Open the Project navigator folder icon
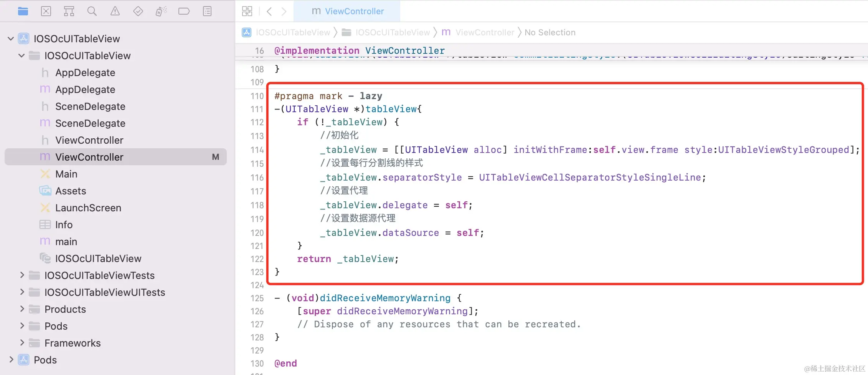 (x=23, y=11)
